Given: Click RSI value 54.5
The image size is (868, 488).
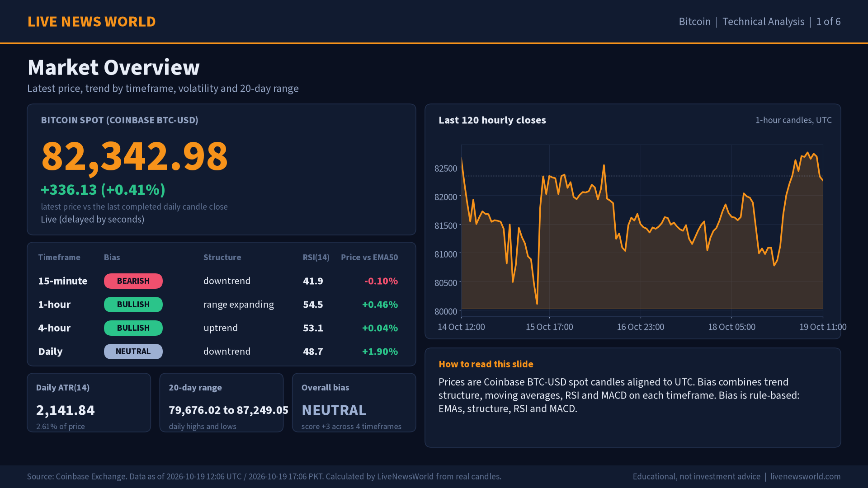Looking at the screenshot, I should point(313,305).
